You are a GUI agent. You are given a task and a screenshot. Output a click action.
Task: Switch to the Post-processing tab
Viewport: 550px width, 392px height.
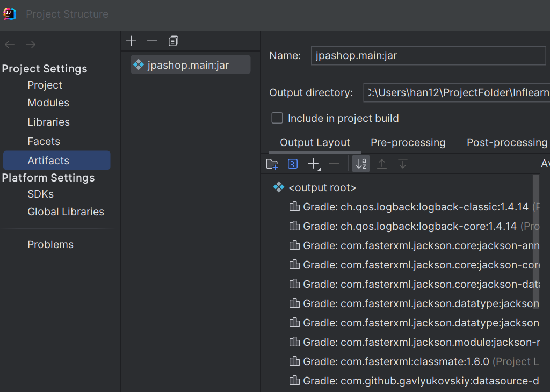[x=506, y=142]
